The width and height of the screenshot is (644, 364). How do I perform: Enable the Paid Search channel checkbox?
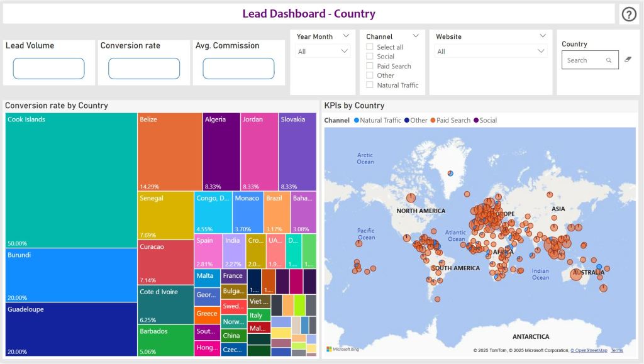tap(370, 66)
